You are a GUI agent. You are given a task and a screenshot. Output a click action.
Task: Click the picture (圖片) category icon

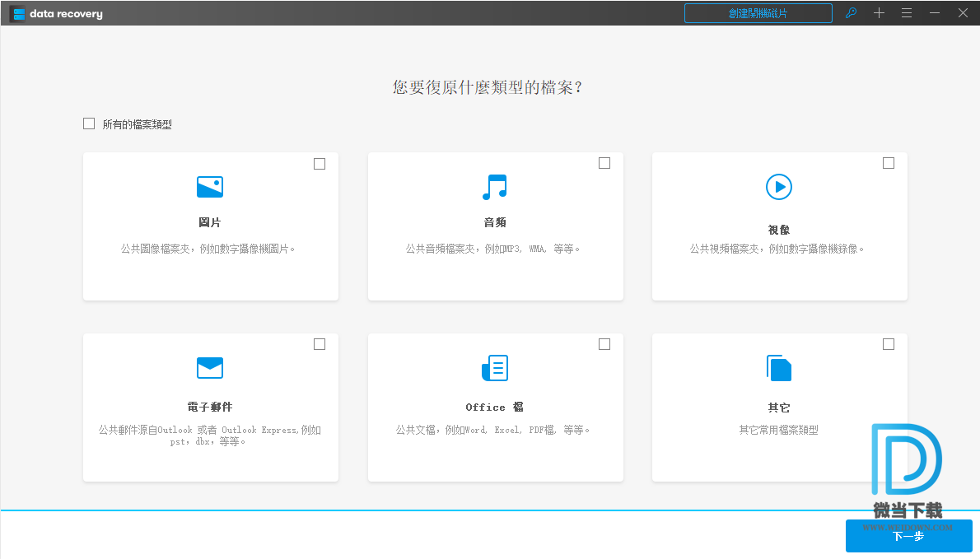pyautogui.click(x=210, y=187)
